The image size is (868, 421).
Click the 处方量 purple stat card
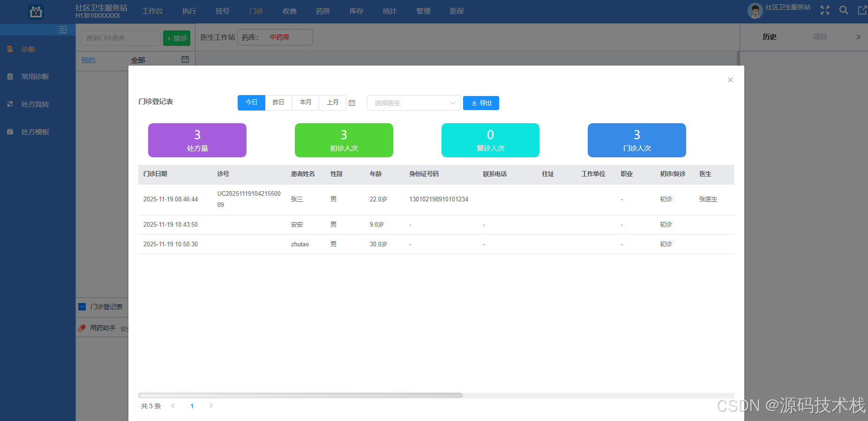tap(197, 140)
